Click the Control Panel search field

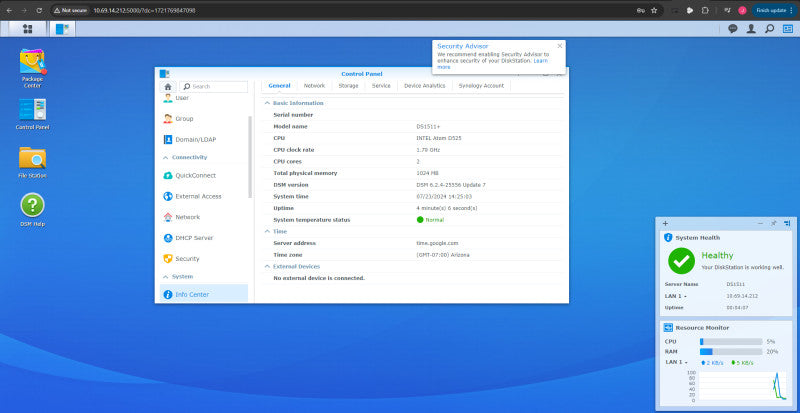(x=214, y=86)
